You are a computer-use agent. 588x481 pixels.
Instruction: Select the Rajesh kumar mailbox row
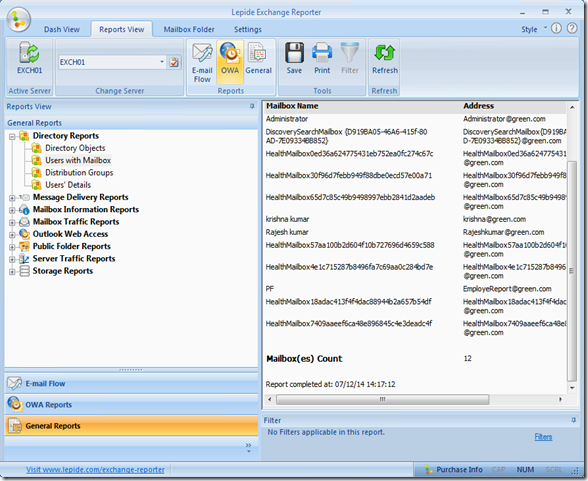pos(415,232)
